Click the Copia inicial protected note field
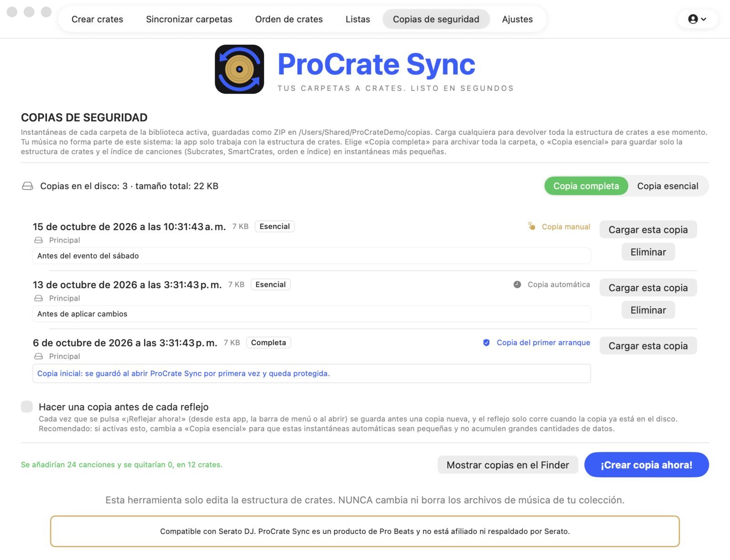The width and height of the screenshot is (730, 560). click(312, 373)
